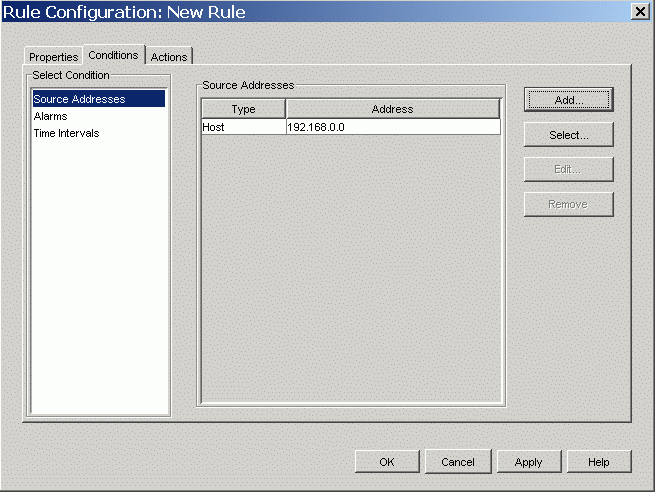
Task: Switch to the Properties tab
Action: (53, 56)
